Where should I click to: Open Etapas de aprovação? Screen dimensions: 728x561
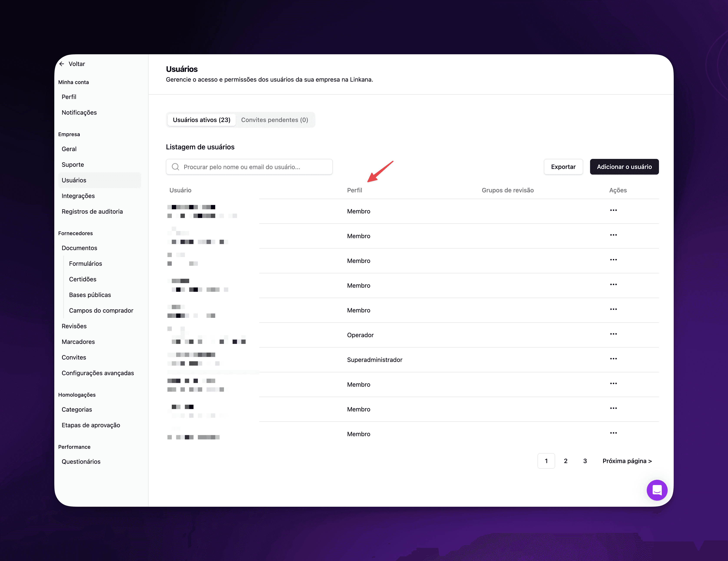(91, 425)
